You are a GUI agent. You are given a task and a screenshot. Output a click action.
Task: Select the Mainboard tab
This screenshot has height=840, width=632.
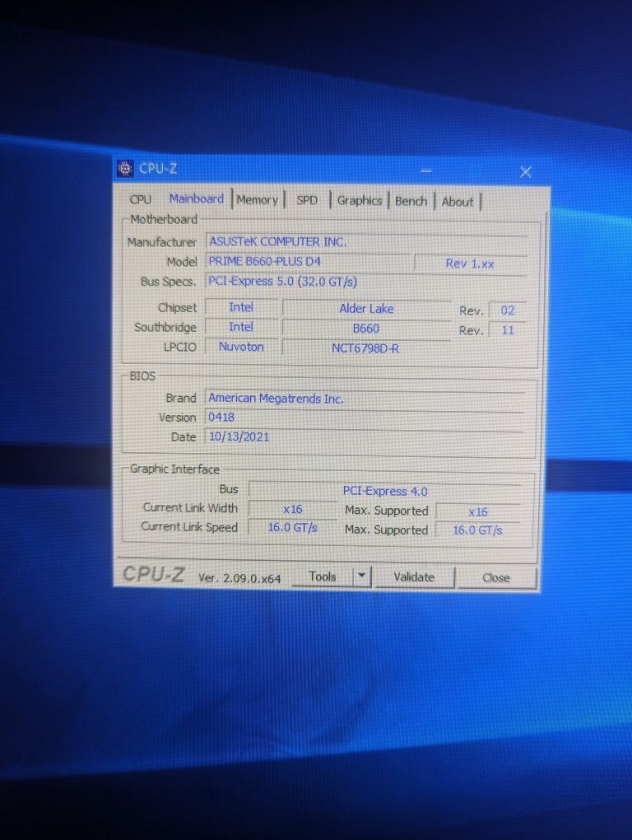[x=197, y=198]
